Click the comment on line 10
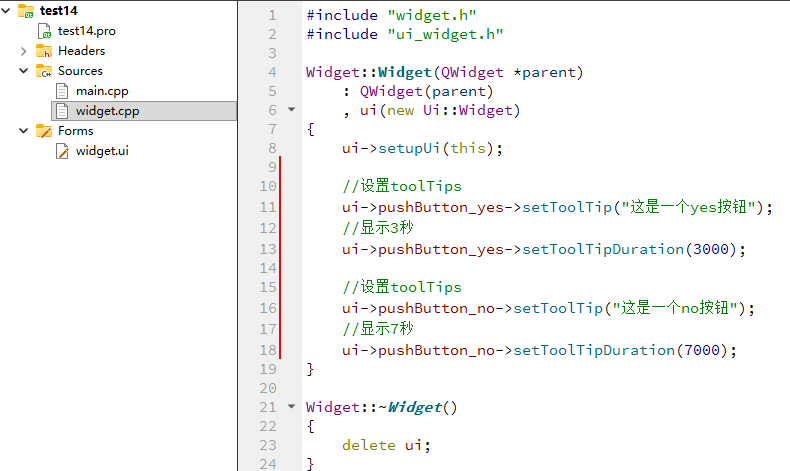This screenshot has width=790, height=471. click(402, 186)
